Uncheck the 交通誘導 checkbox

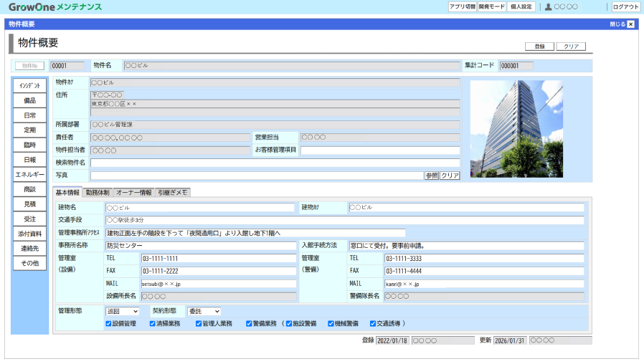click(x=373, y=323)
